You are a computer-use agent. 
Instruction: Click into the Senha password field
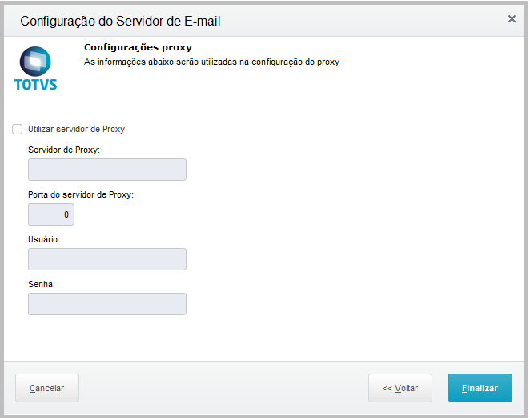click(107, 304)
